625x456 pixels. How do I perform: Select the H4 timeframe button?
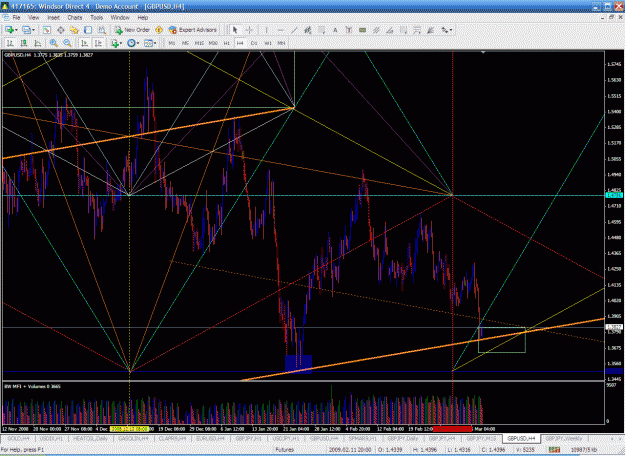tap(240, 43)
